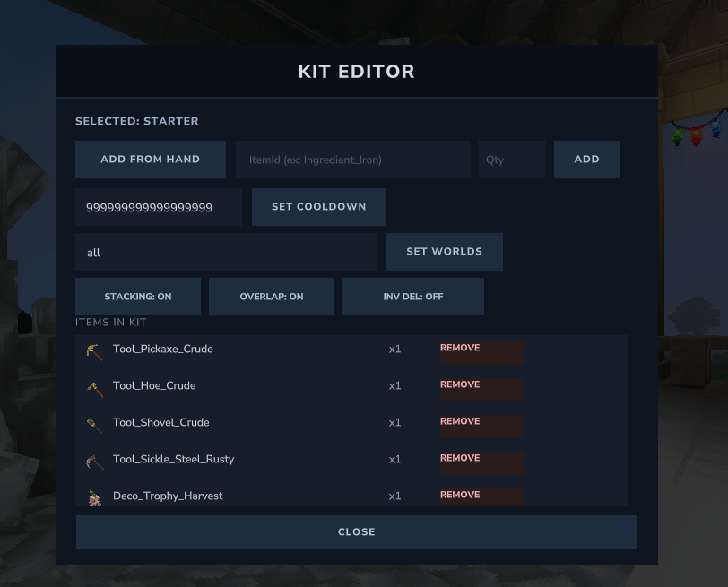Click the Add button next to Qty

click(586, 160)
